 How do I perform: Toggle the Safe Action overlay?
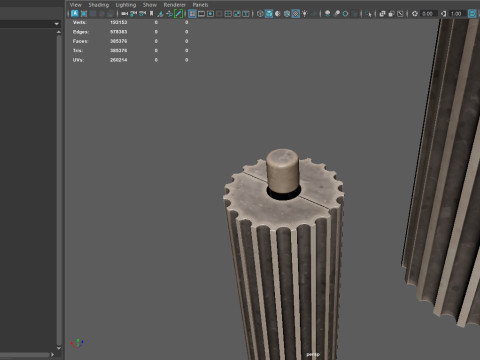click(237, 13)
